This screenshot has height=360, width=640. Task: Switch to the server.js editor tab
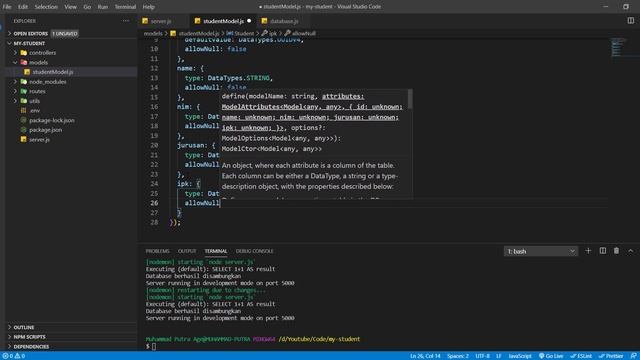tap(160, 21)
